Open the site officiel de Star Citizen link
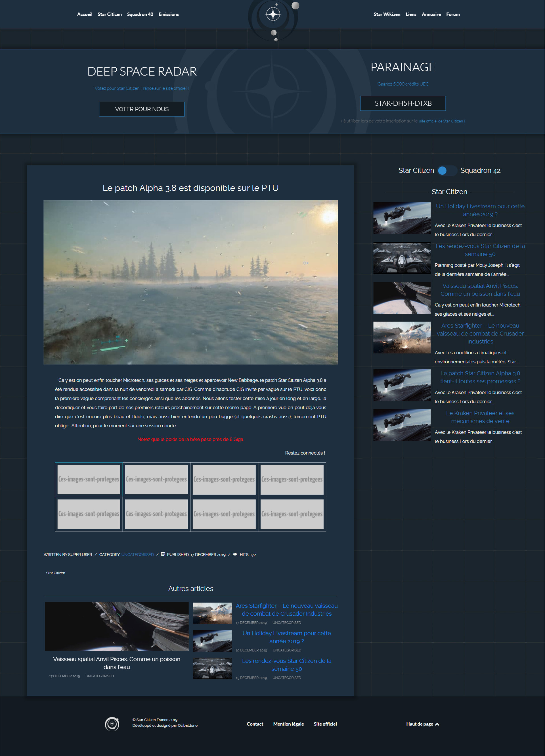 click(441, 121)
